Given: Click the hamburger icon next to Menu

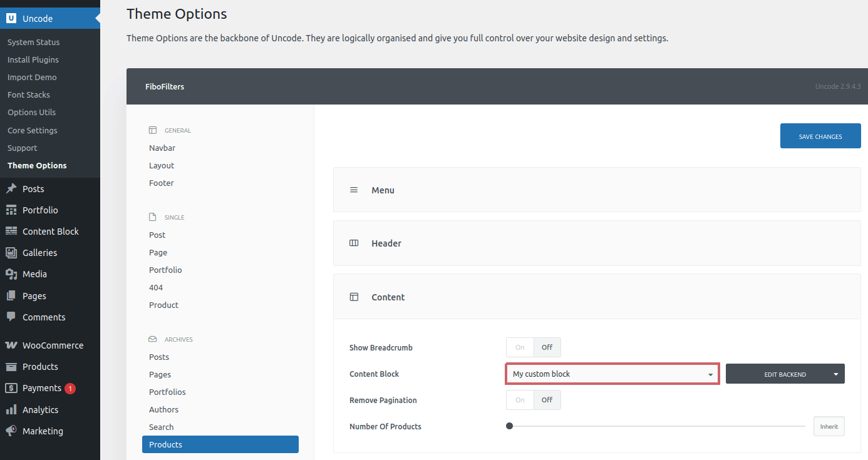Looking at the screenshot, I should (354, 190).
